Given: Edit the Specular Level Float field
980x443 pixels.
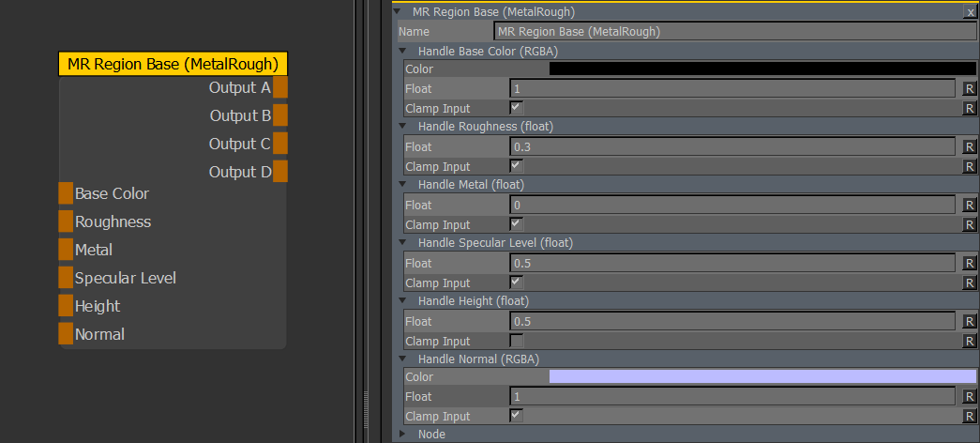Looking at the screenshot, I should tap(732, 264).
